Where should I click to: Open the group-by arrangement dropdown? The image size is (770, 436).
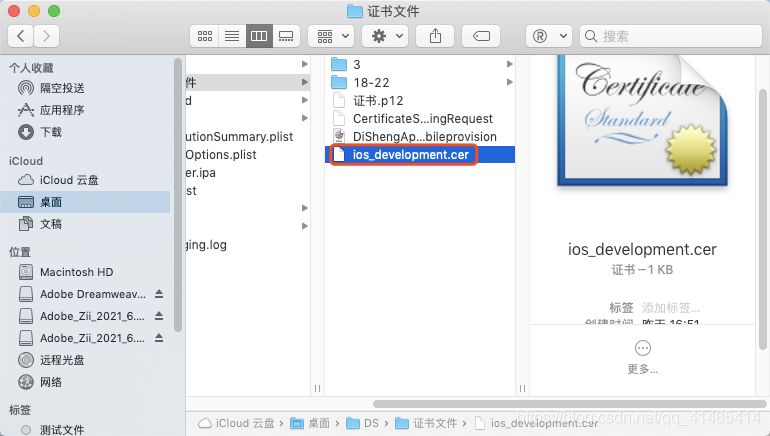click(332, 36)
